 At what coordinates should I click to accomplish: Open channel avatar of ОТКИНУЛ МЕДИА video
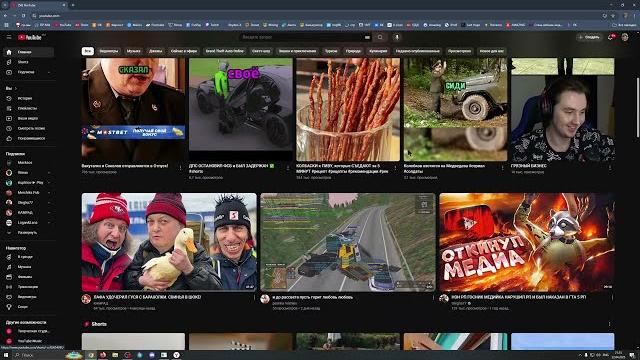pyautogui.click(x=444, y=299)
